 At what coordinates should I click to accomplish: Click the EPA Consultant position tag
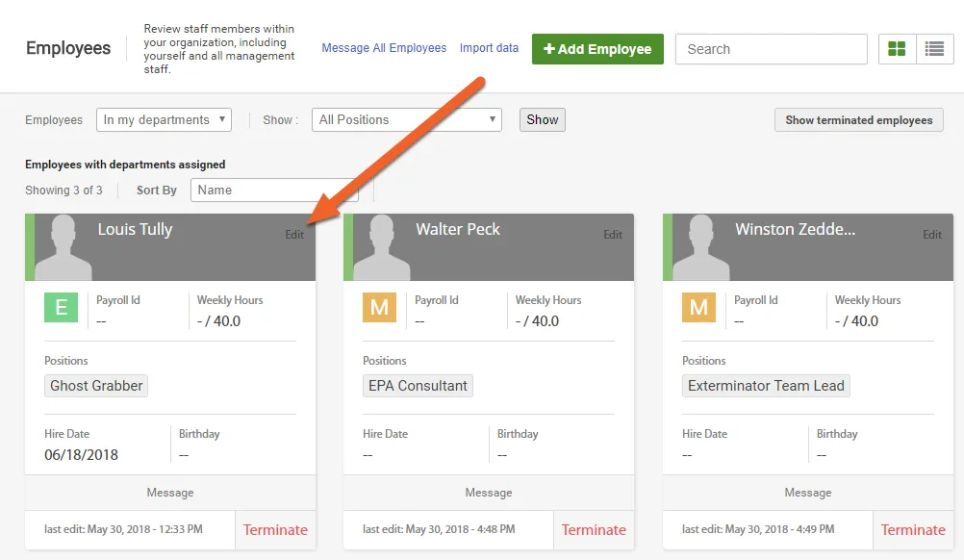point(418,386)
